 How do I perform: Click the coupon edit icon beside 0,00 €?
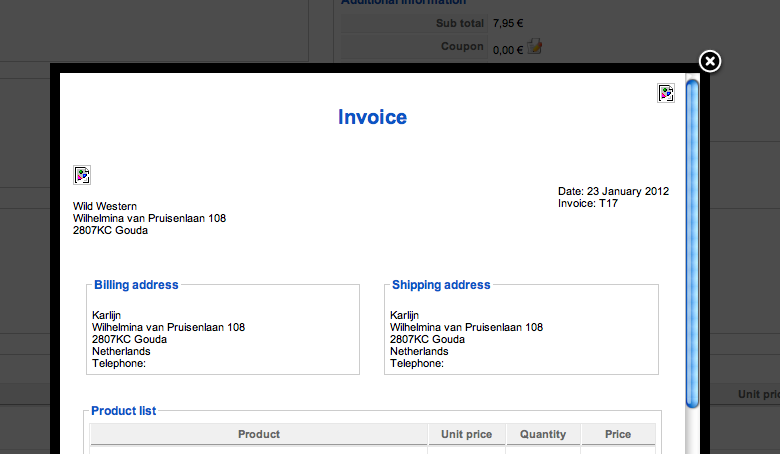coord(534,47)
